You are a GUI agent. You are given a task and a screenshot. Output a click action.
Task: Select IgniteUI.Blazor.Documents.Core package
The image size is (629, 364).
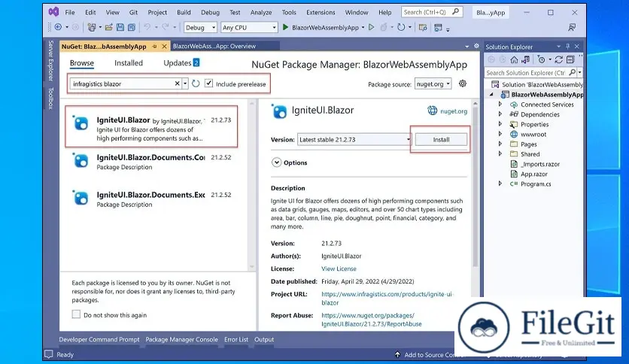[x=151, y=162]
